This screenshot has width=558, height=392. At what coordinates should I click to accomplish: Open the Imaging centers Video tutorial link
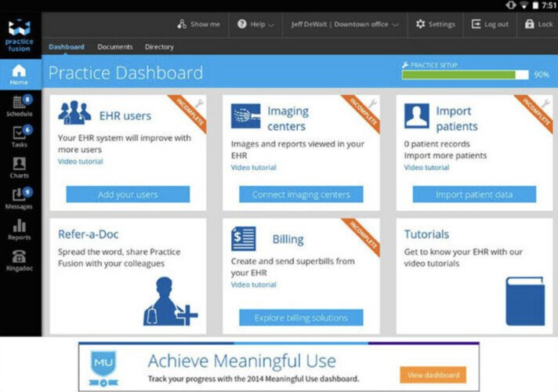[253, 167]
